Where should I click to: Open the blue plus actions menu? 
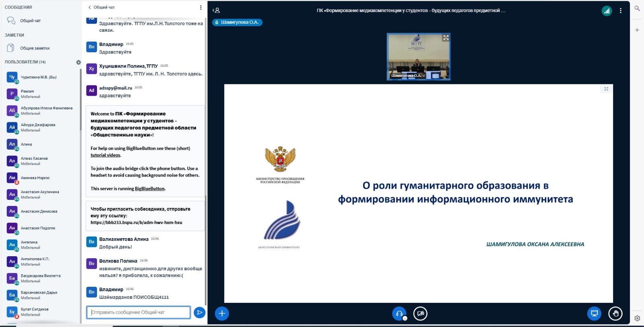click(222, 313)
